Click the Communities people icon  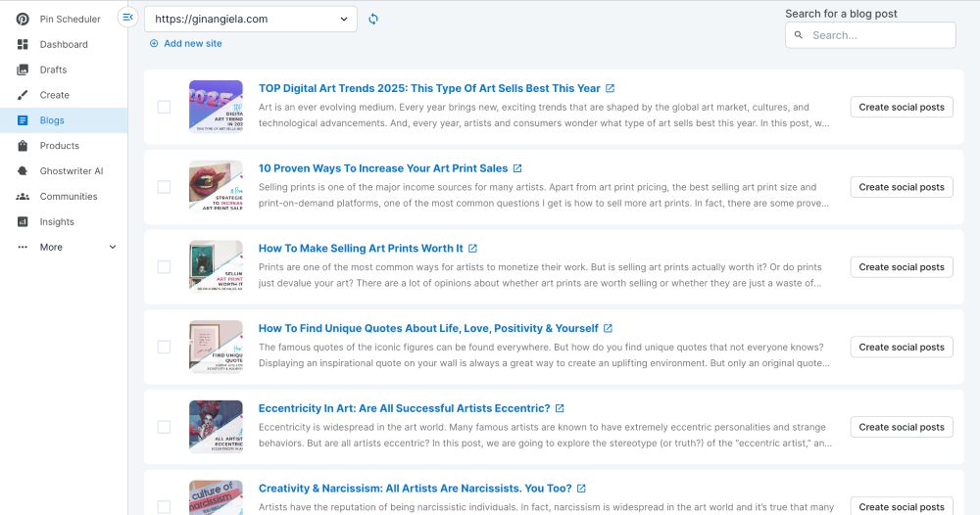click(23, 197)
